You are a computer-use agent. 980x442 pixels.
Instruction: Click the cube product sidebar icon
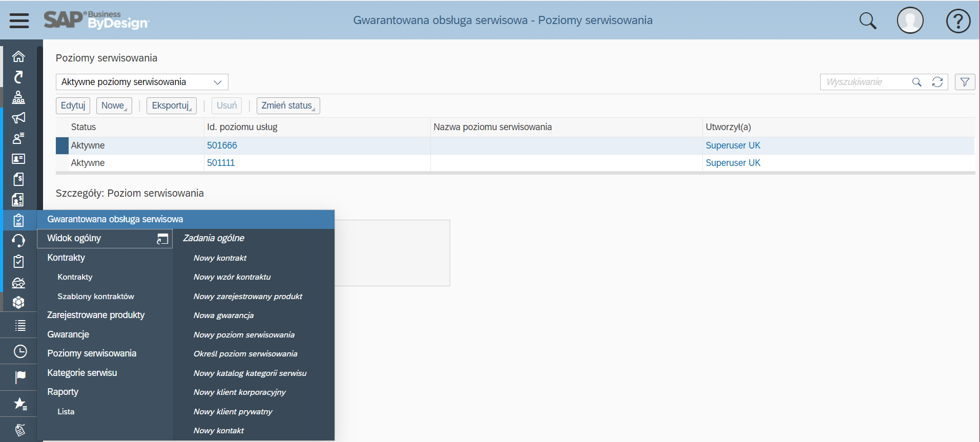[x=18, y=302]
